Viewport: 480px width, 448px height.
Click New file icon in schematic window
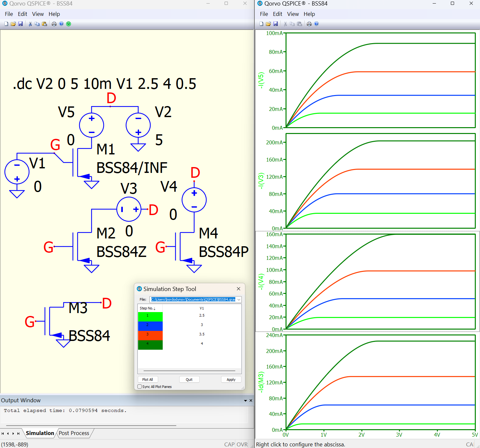[6, 24]
